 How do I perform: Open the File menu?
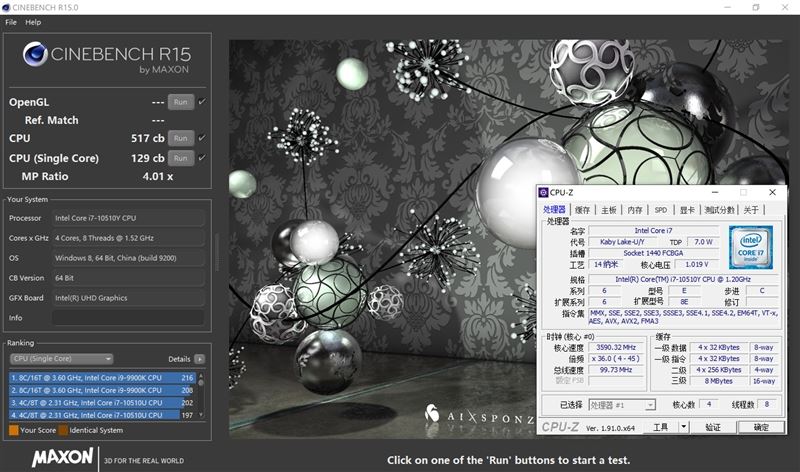pos(11,22)
